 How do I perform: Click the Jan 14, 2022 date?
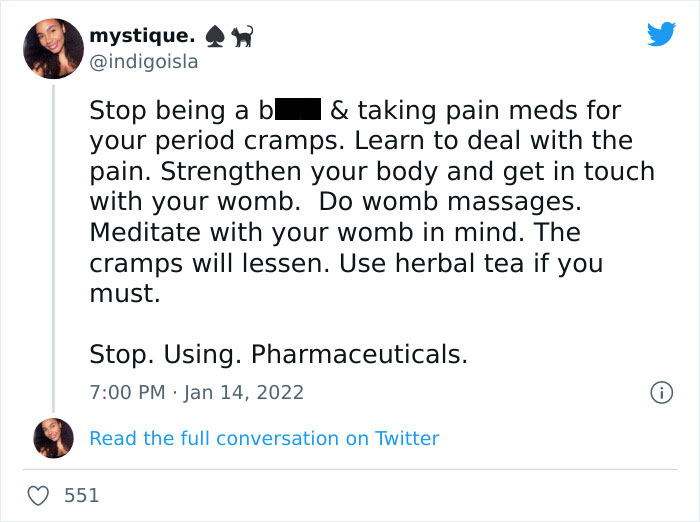[x=244, y=392]
